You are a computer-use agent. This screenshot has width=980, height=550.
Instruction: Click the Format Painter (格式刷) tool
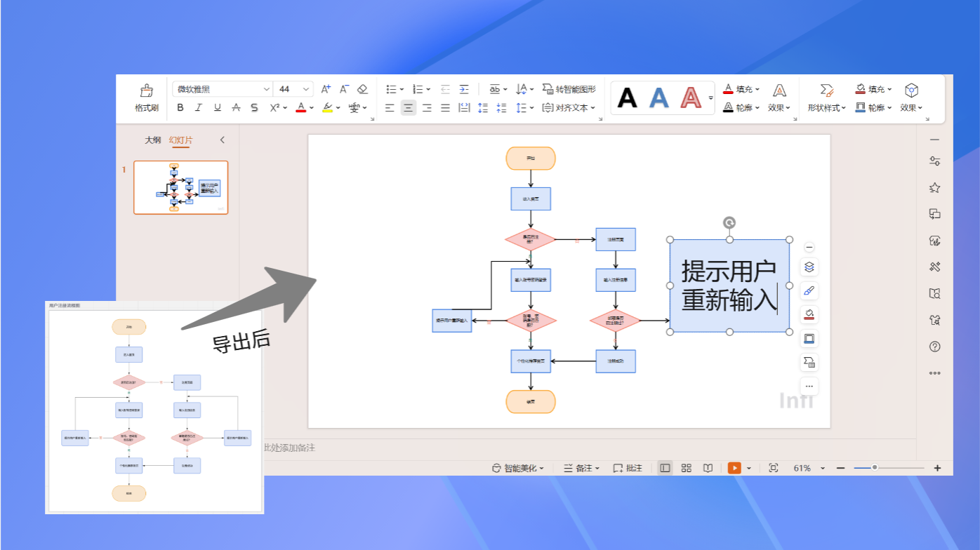[147, 98]
